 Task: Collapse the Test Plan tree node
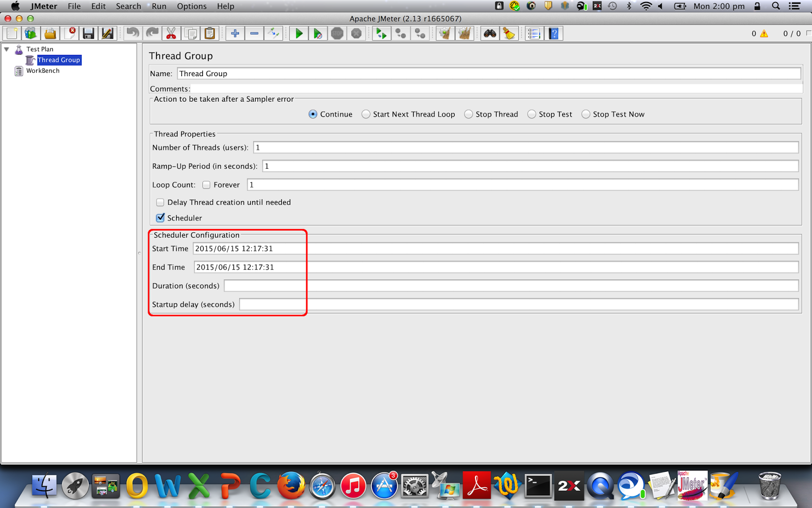pos(7,49)
